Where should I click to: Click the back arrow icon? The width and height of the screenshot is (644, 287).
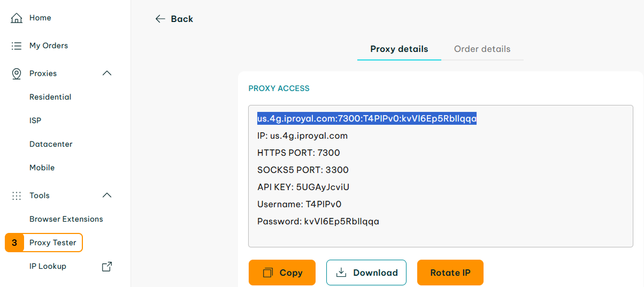point(160,19)
